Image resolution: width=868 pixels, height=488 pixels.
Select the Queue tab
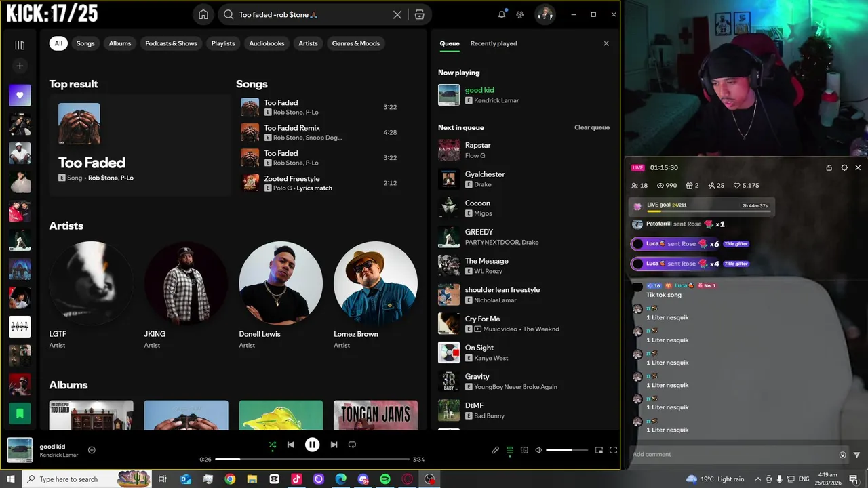[x=450, y=43]
